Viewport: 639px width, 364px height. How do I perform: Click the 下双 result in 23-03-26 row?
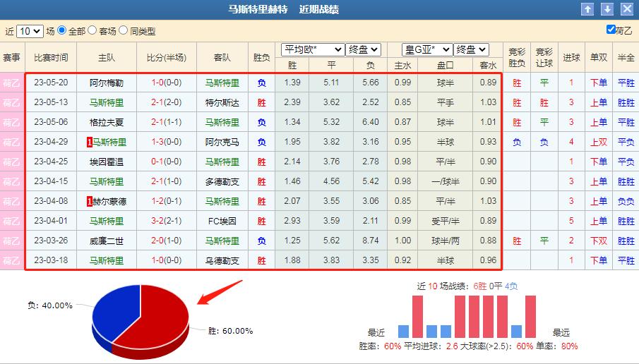click(x=599, y=241)
